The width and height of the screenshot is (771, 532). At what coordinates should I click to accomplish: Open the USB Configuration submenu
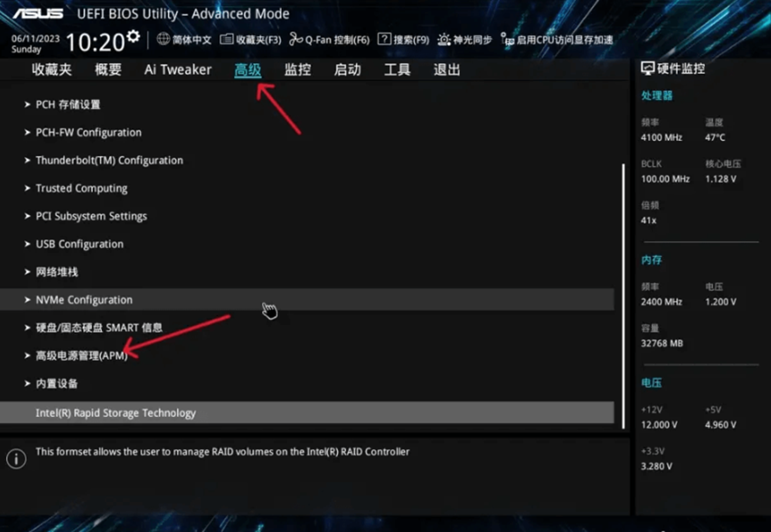pos(79,244)
